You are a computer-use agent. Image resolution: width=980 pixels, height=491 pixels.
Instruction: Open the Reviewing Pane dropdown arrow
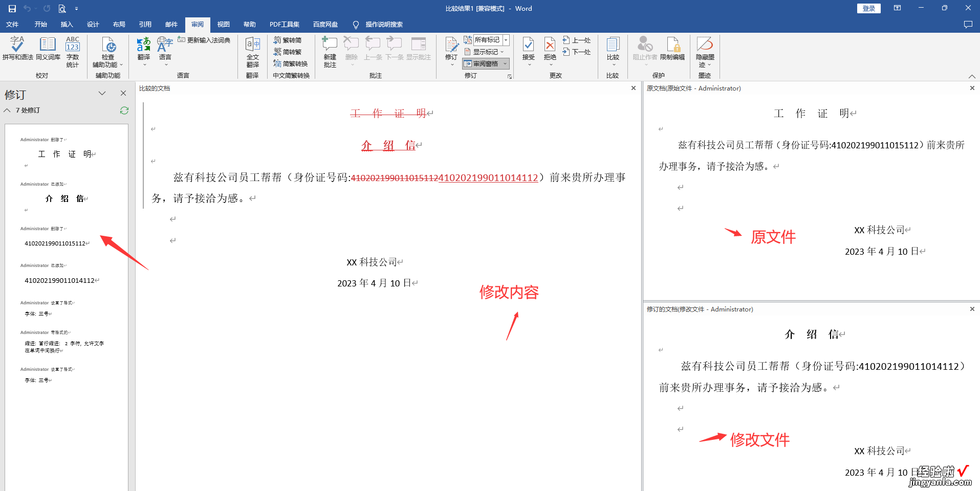505,63
